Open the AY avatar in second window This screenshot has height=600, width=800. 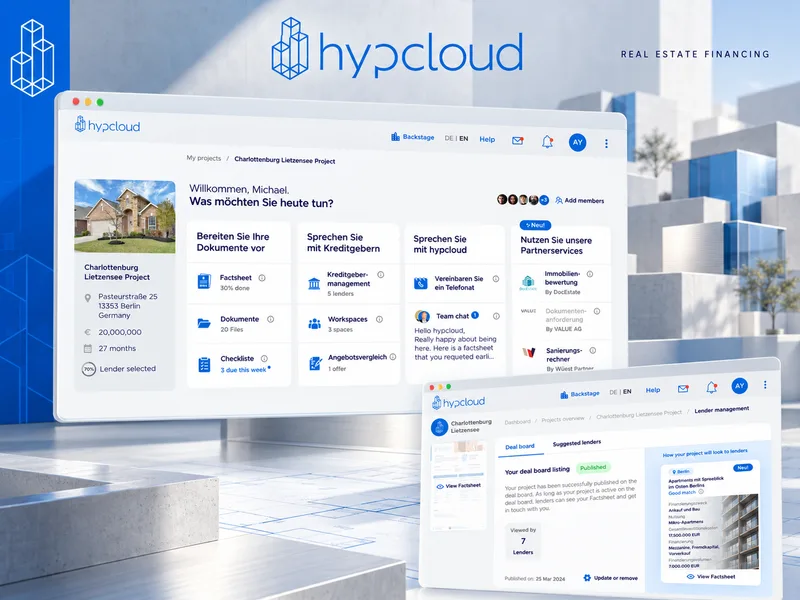(x=740, y=386)
